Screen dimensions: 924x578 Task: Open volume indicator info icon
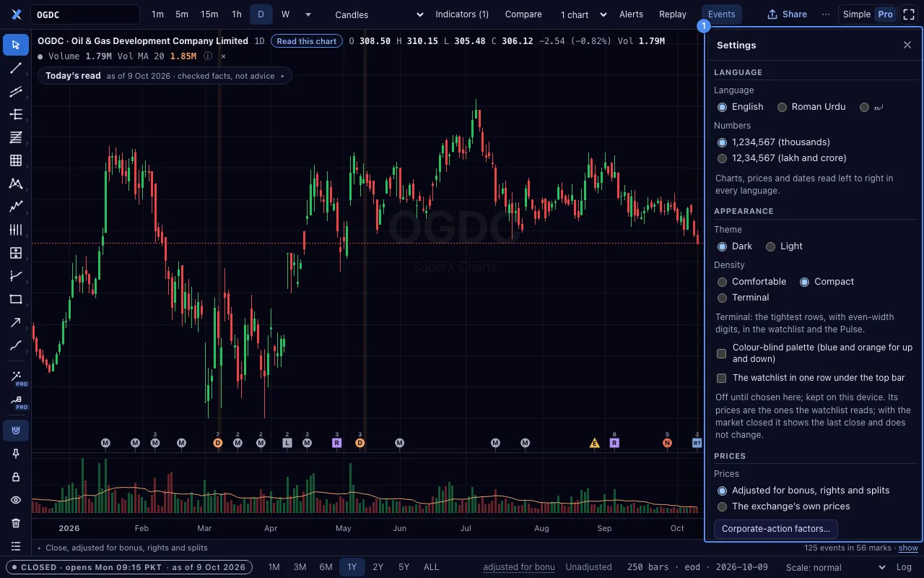[208, 56]
